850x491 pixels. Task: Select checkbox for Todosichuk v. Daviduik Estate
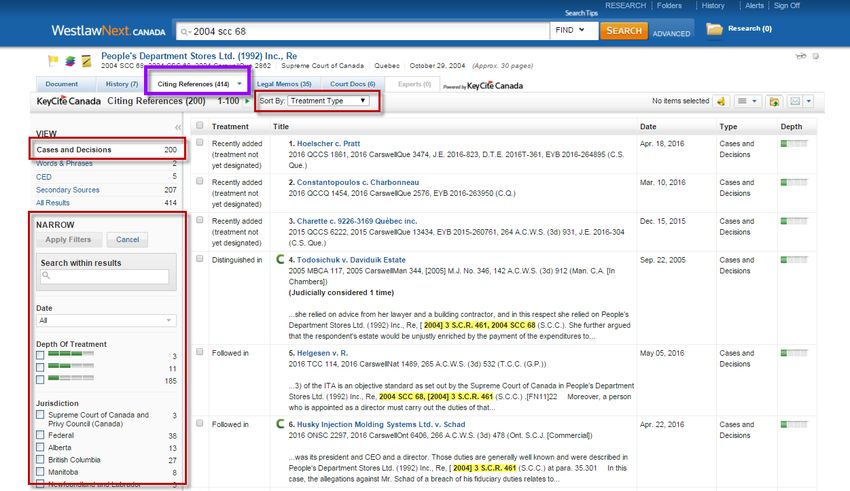(x=199, y=259)
